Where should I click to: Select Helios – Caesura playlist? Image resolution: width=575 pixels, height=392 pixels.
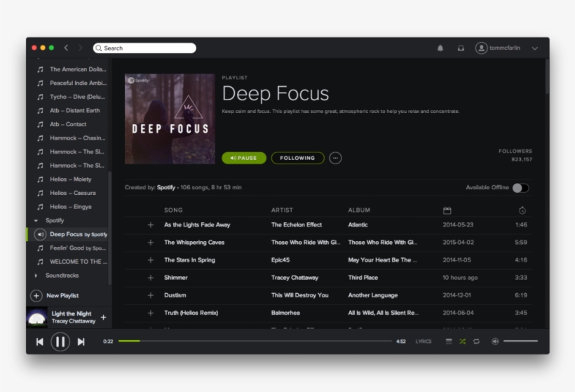point(72,193)
